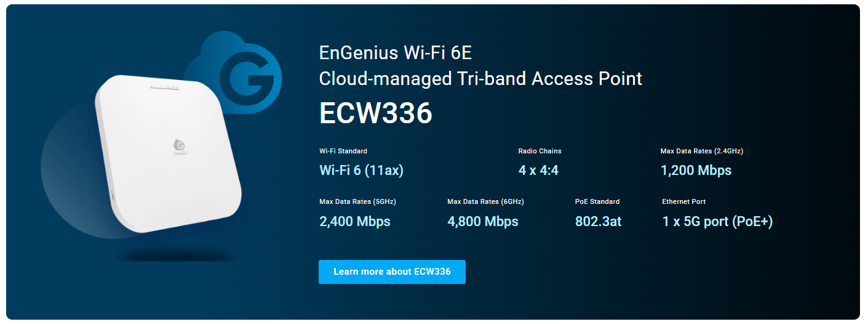Select the 4 x 4:4 radio chains value
This screenshot has width=868, height=324.
(538, 171)
